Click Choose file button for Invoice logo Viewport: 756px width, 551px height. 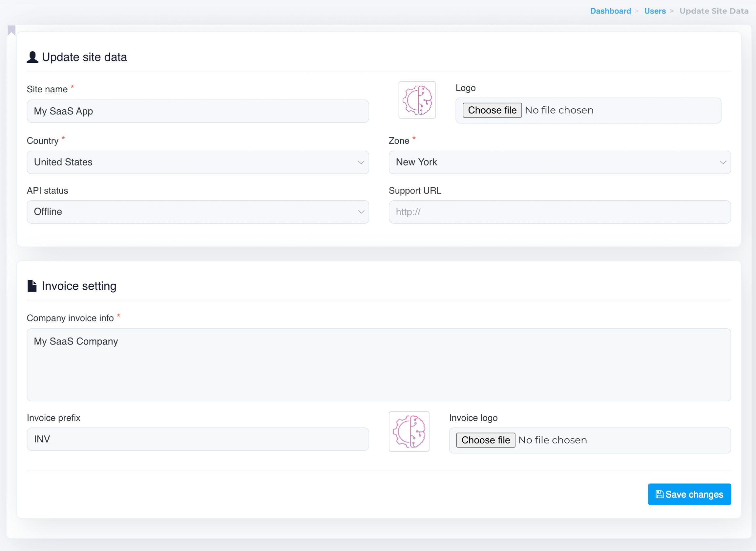click(485, 440)
